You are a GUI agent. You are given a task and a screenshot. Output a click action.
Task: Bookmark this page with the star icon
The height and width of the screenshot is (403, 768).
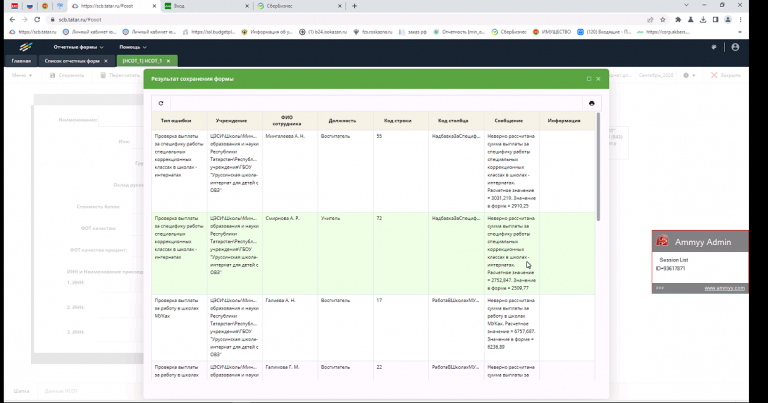(x=663, y=20)
